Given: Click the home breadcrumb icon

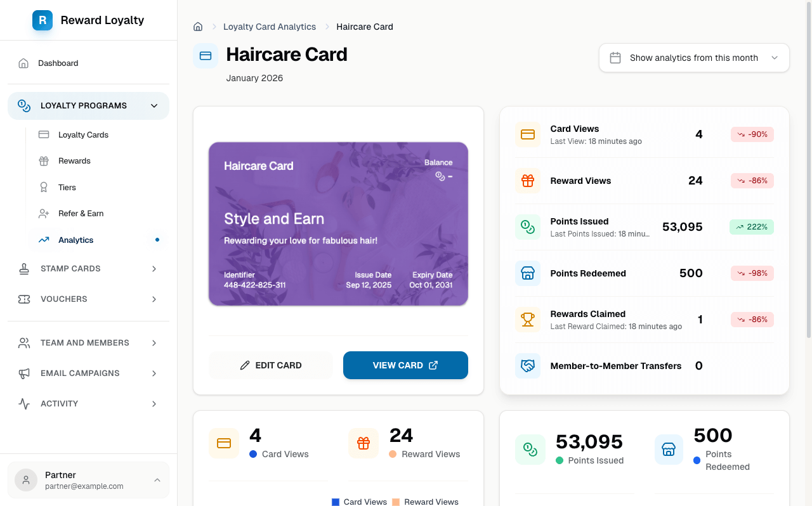Looking at the screenshot, I should click(x=197, y=26).
